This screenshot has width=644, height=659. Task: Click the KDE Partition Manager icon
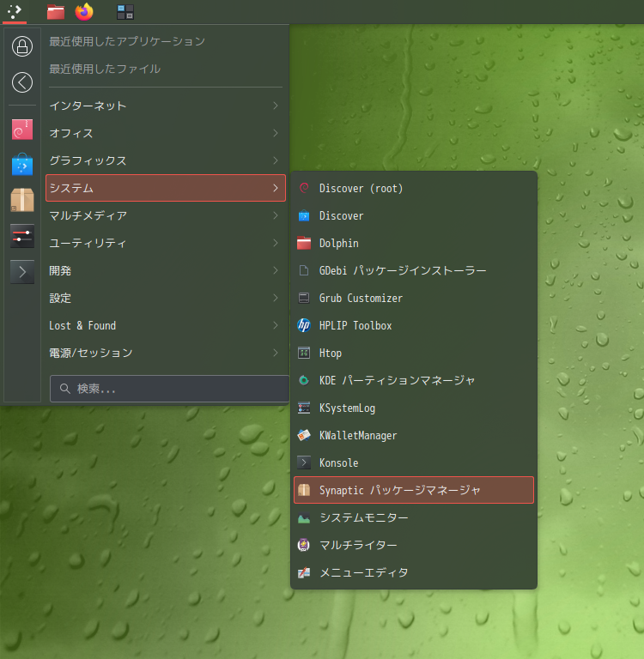coord(304,380)
